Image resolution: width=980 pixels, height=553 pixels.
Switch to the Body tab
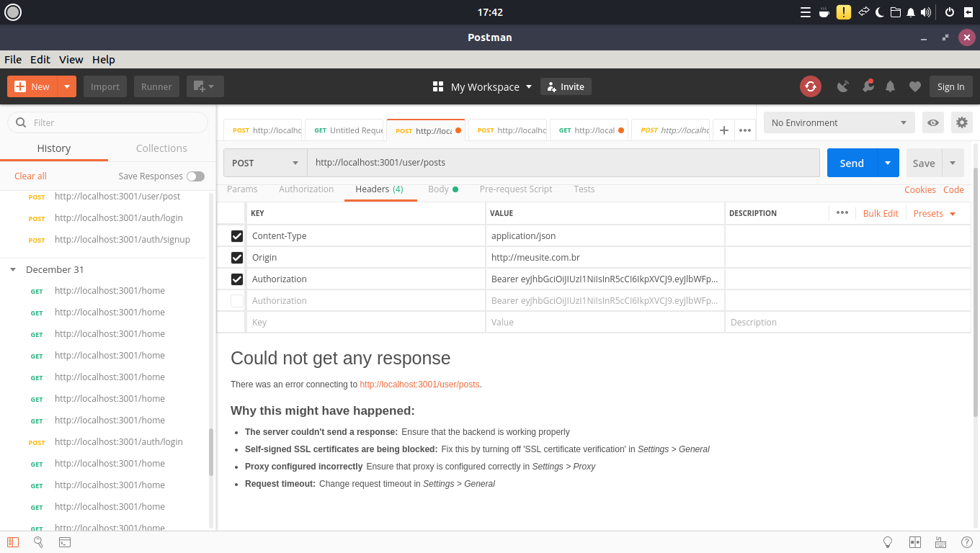tap(443, 189)
